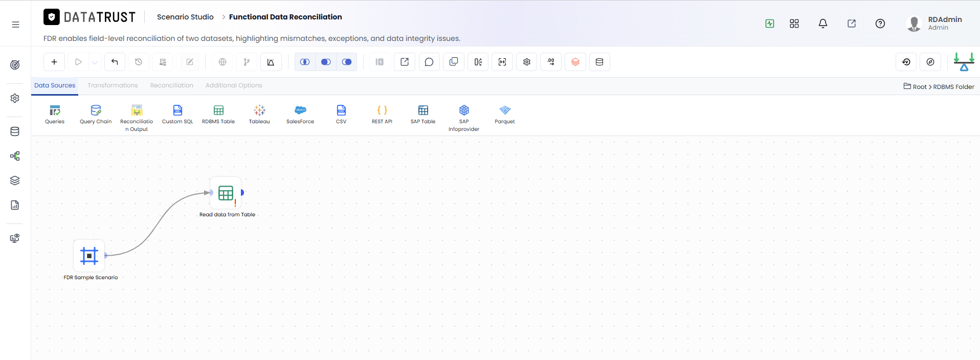Switch to the Reconciliation tab
Screen dimensions: 980x360
pyautogui.click(x=172, y=85)
